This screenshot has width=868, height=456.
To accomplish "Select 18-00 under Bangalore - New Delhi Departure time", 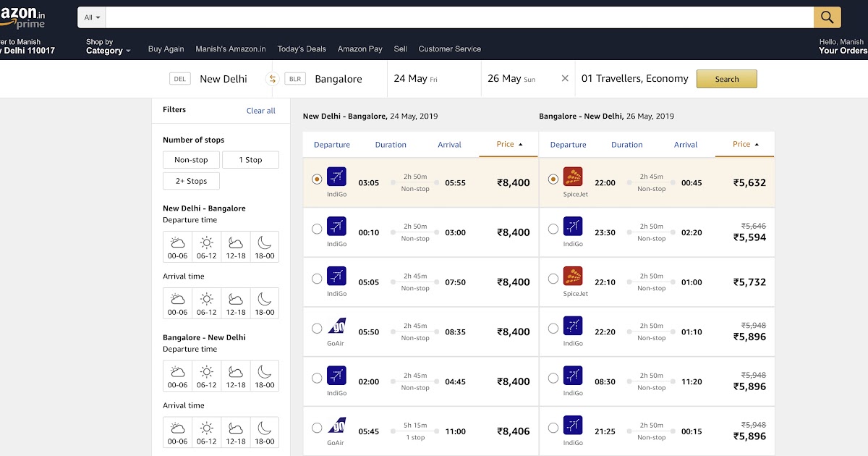I will coord(265,376).
